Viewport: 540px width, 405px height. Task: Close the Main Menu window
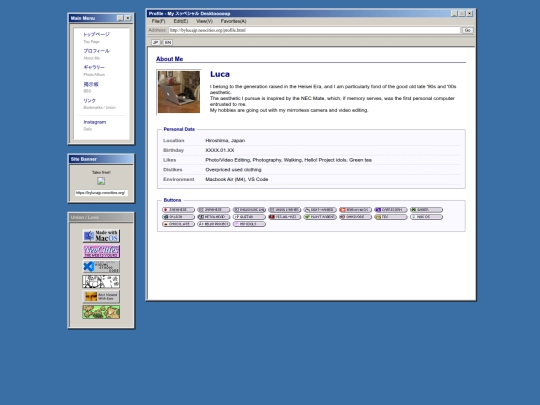click(128, 18)
